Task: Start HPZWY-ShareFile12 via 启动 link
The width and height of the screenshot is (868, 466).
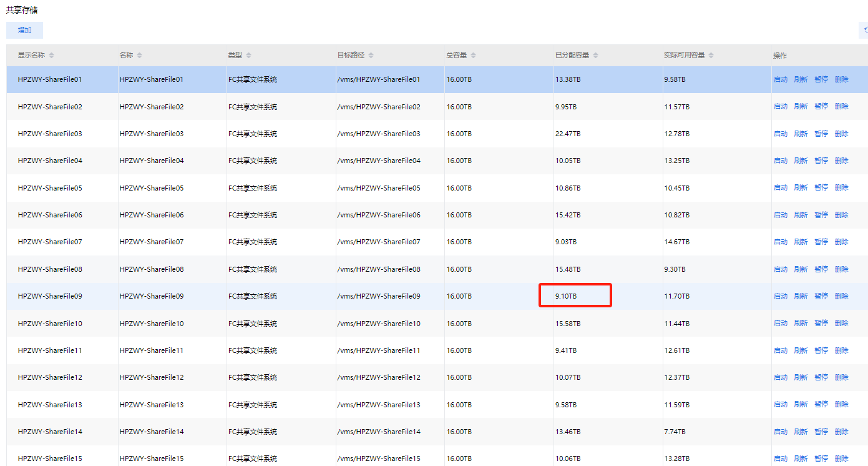Action: tap(781, 377)
